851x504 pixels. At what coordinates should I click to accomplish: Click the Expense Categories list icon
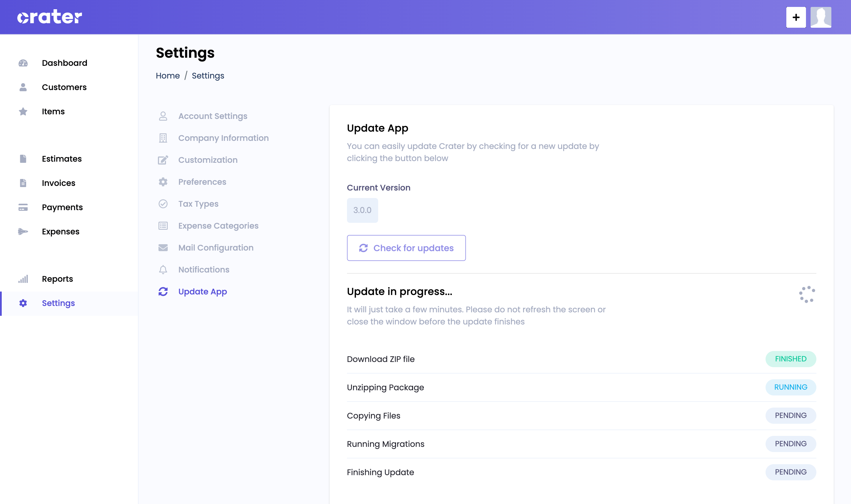point(163,225)
